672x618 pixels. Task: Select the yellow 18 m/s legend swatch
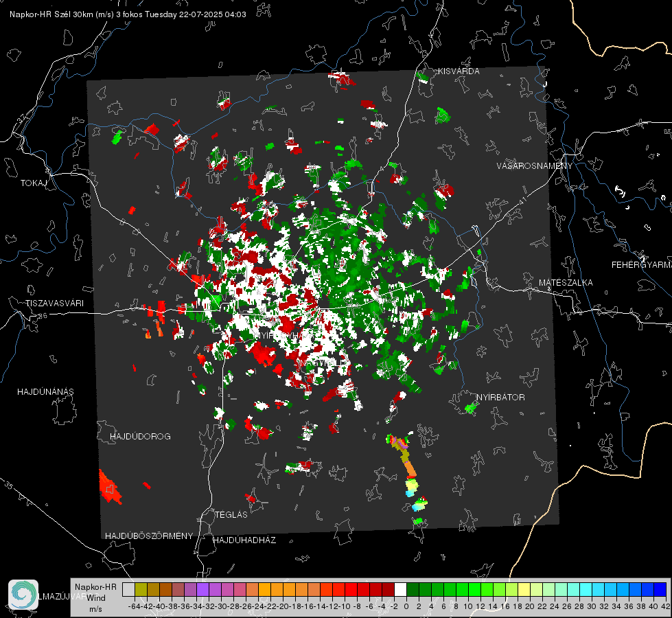click(x=524, y=589)
